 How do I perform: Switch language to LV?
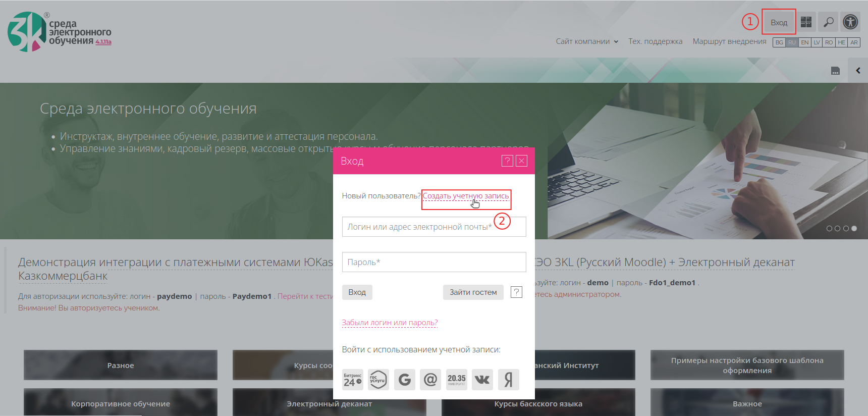817,42
